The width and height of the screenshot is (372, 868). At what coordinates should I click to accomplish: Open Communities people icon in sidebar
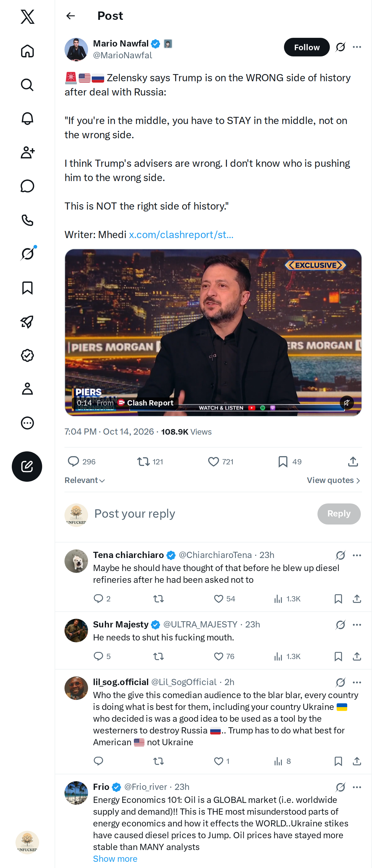point(27,152)
